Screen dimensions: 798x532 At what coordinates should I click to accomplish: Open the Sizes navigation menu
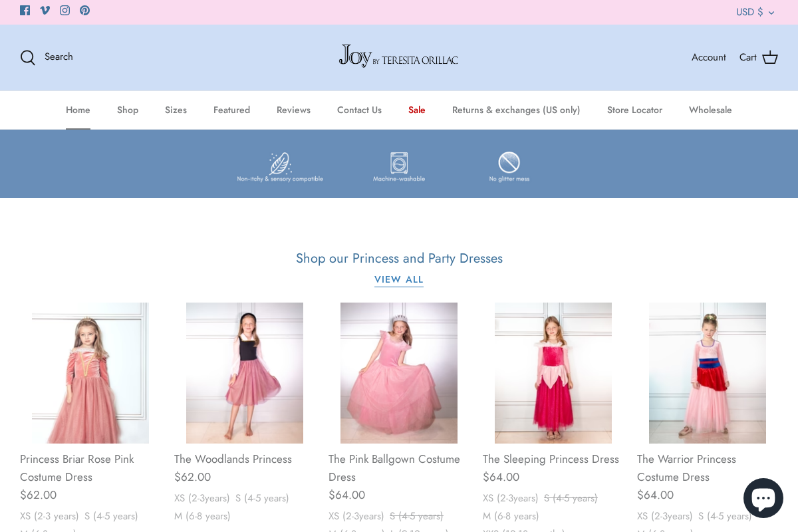point(176,110)
